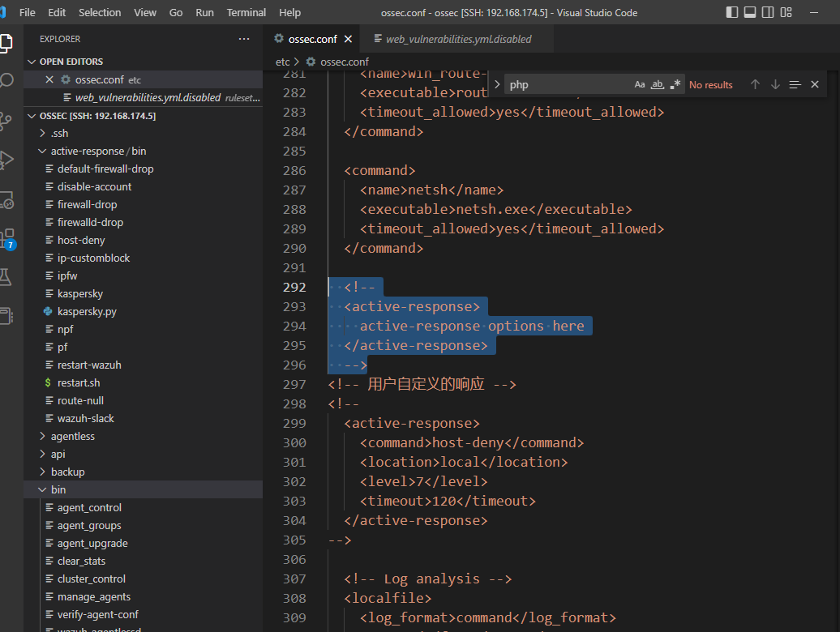Open customize layout icon
The width and height of the screenshot is (840, 632).
pyautogui.click(x=786, y=12)
